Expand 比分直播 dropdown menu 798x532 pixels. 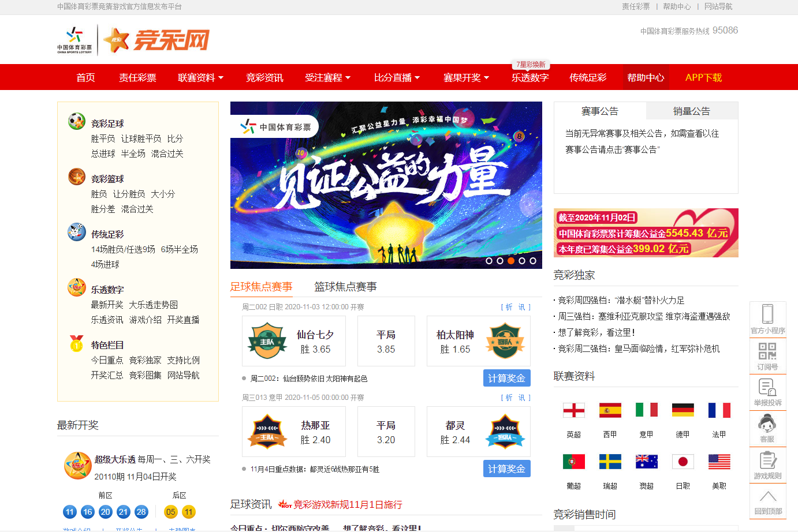point(397,77)
